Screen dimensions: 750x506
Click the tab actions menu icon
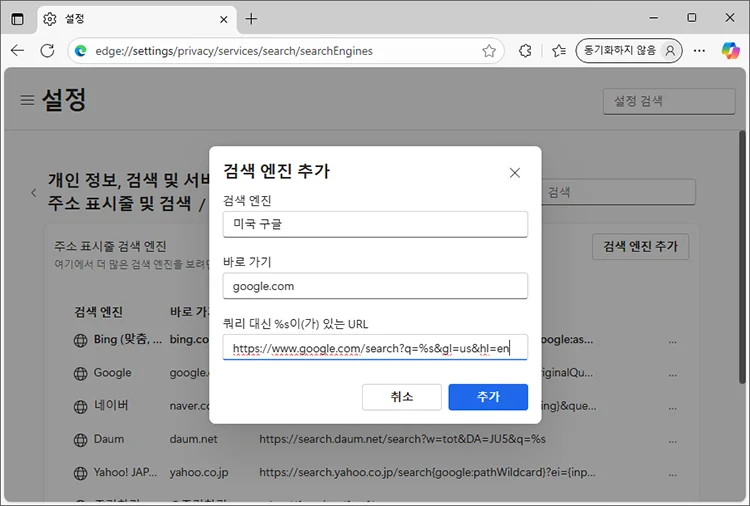point(17,19)
